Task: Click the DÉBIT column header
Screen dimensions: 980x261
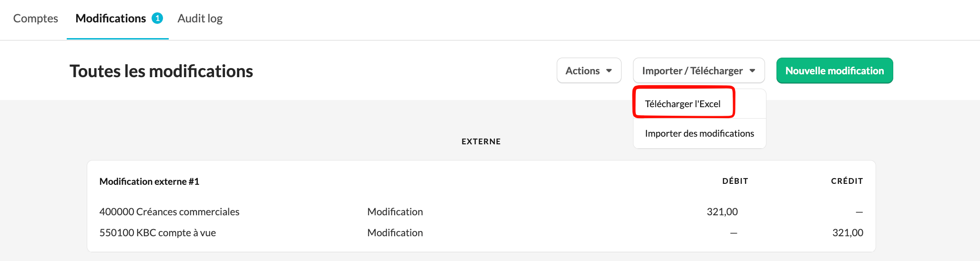Action: 735,181
